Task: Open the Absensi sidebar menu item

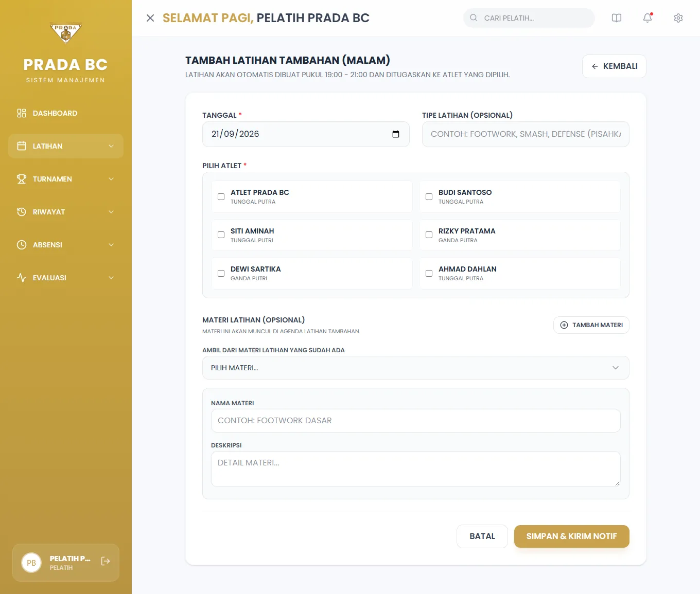Action: [x=66, y=245]
